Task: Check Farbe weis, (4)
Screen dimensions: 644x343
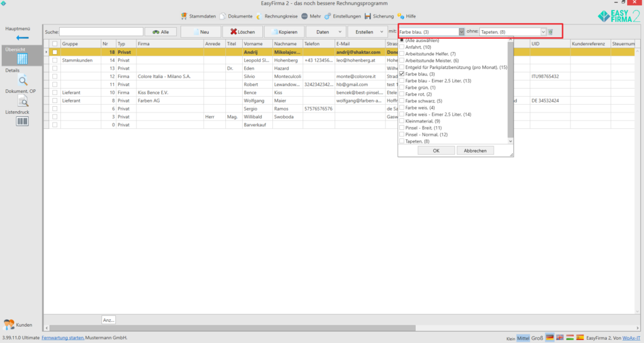Action: tap(402, 107)
